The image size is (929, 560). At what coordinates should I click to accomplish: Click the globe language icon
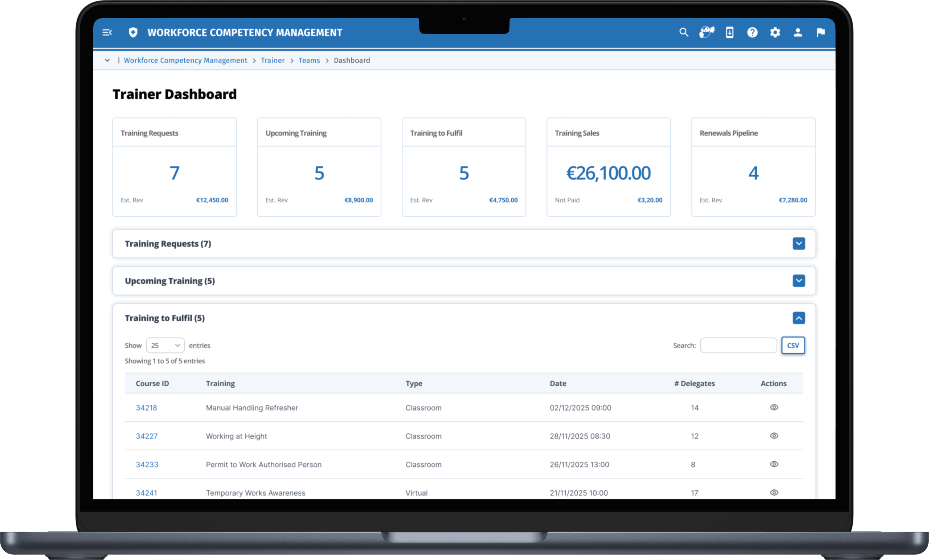point(707,32)
